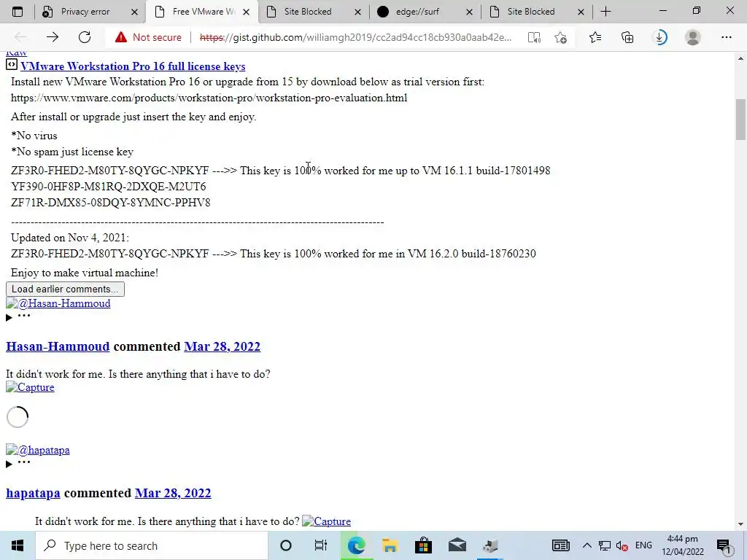Click the vertical scrollbar thumb

(740, 119)
